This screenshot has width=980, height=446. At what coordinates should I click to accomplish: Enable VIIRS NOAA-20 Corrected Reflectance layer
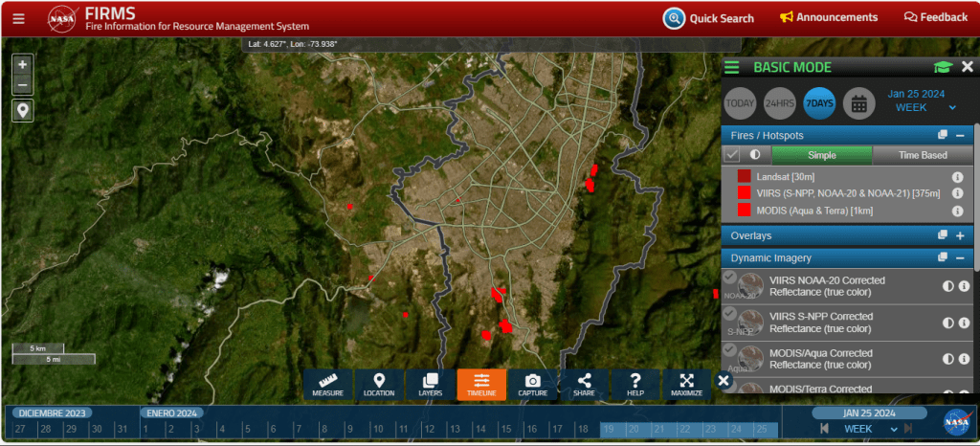pyautogui.click(x=729, y=278)
